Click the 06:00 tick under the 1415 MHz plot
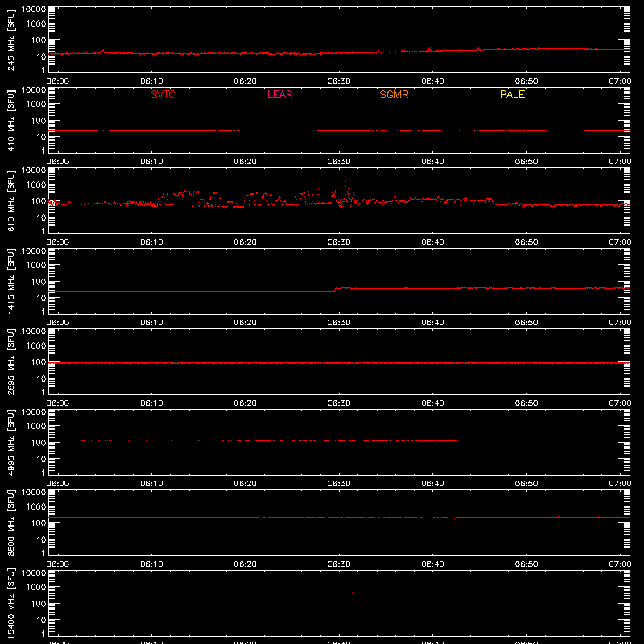Viewport: 644px width, 644px height. pos(58,323)
